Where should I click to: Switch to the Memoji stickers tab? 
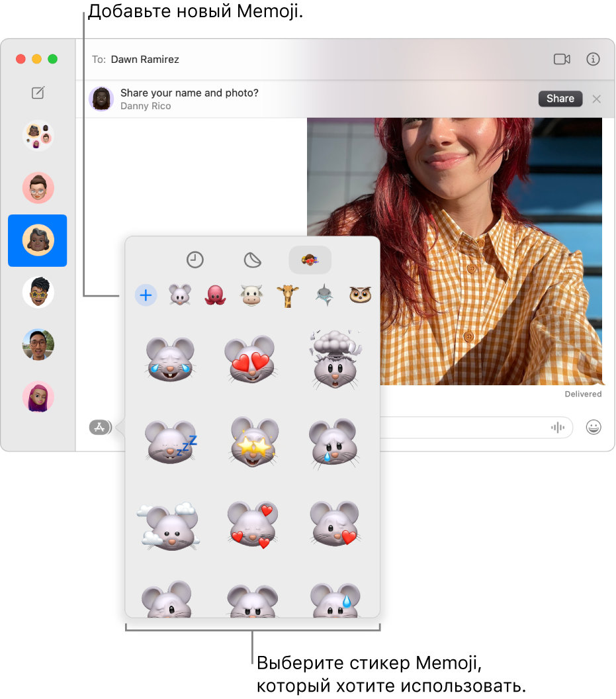310,259
